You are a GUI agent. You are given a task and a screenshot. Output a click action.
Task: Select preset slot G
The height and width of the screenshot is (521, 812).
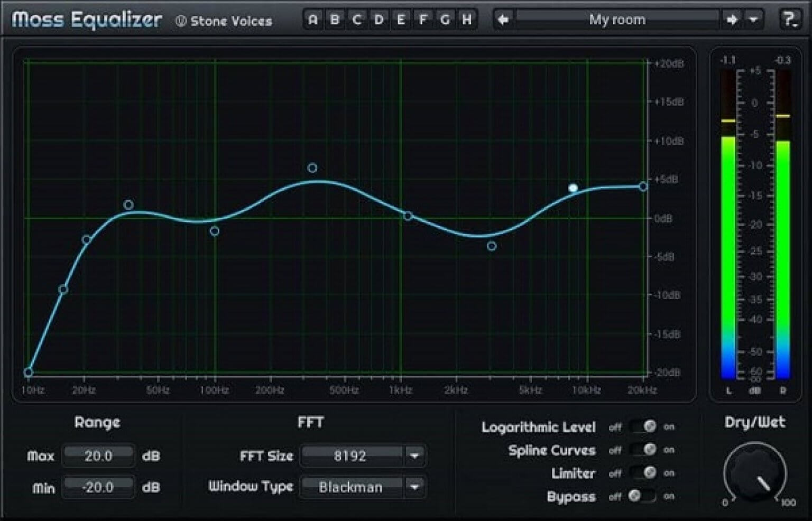444,19
